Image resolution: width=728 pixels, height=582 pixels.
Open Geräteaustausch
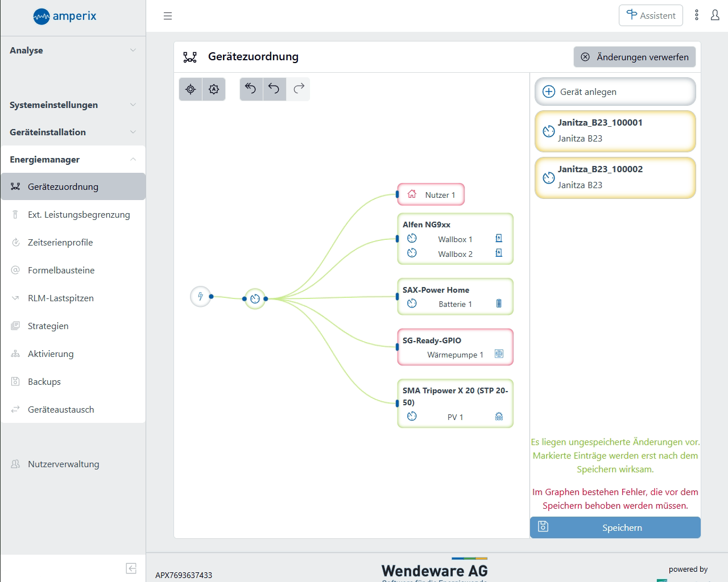click(73, 409)
